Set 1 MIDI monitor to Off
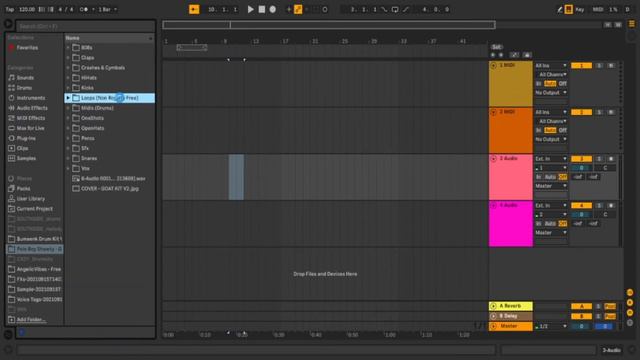Screen dimensions: 640x360 563,84
